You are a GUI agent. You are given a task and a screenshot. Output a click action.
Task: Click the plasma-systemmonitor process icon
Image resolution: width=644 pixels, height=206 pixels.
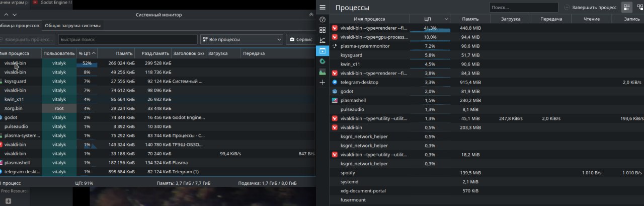coord(335,46)
